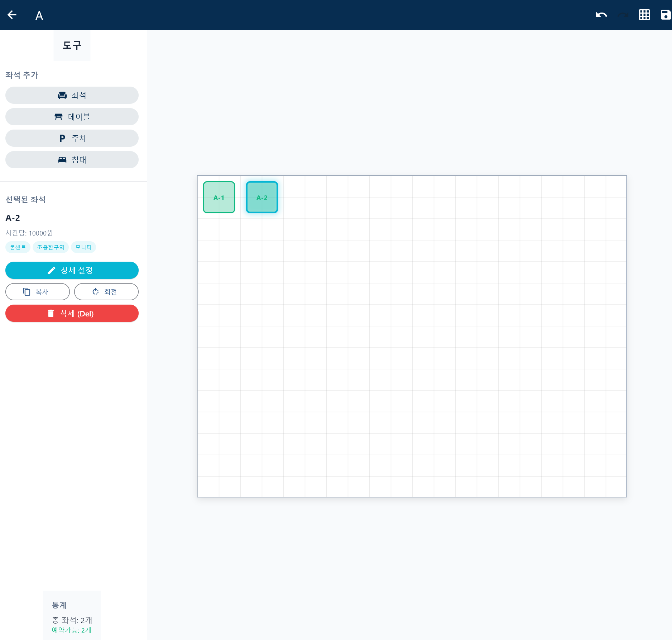This screenshot has height=640, width=672.
Task: Rotate selected seat with 회전
Action: 106,292
